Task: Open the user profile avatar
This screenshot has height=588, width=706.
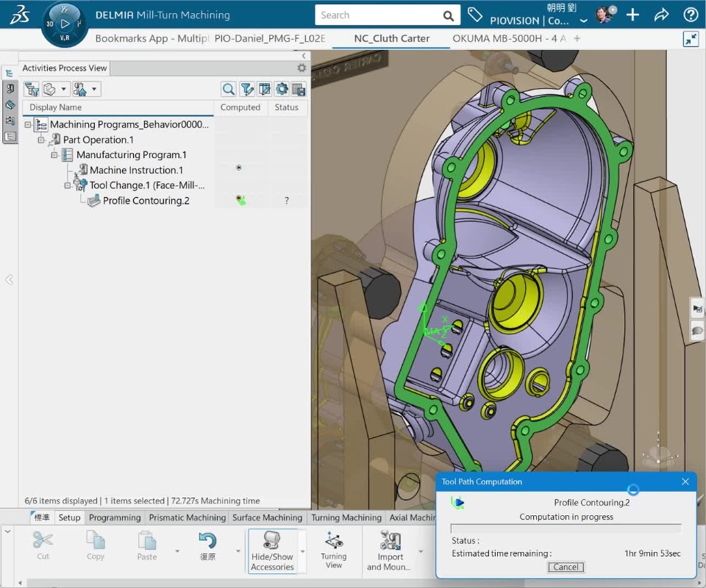Action: coord(605,15)
